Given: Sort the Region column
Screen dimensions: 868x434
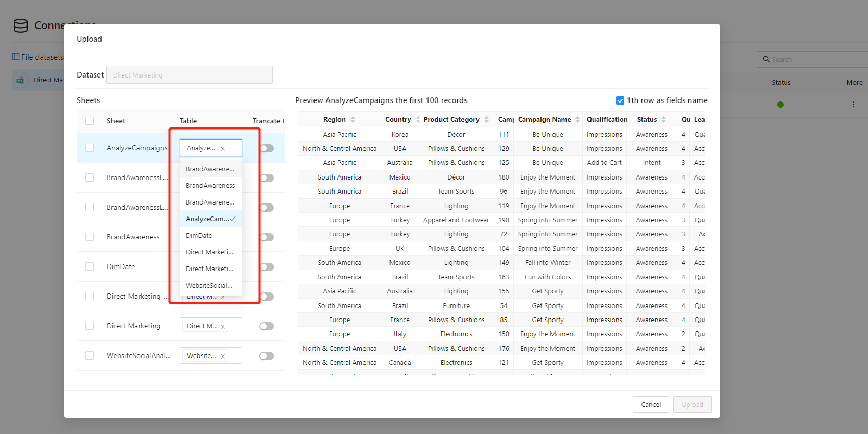Looking at the screenshot, I should point(353,119).
